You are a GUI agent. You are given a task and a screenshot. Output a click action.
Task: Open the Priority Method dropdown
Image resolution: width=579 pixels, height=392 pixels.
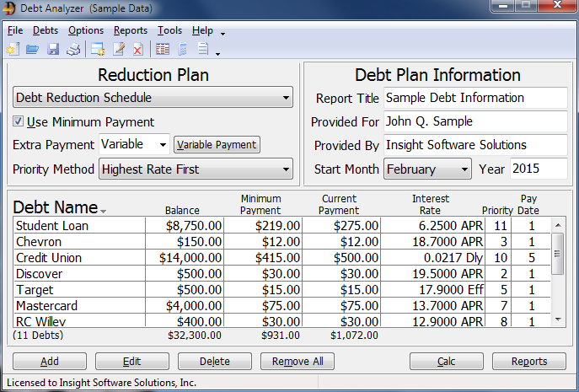(x=195, y=169)
